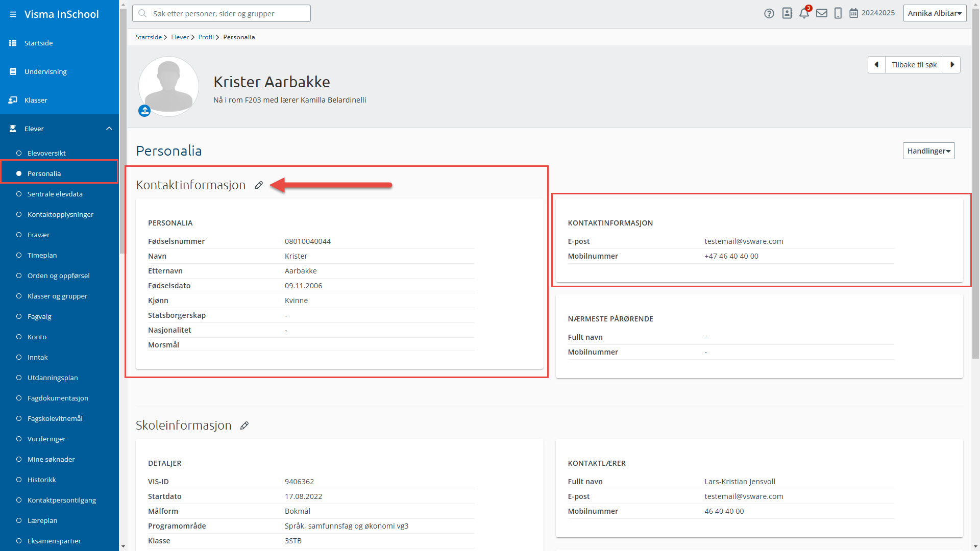Open notifications bell icon
The height and width of the screenshot is (551, 980).
[x=804, y=14]
